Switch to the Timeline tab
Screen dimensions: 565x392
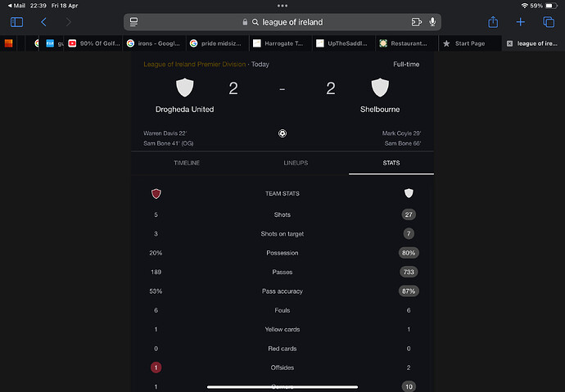coord(187,163)
